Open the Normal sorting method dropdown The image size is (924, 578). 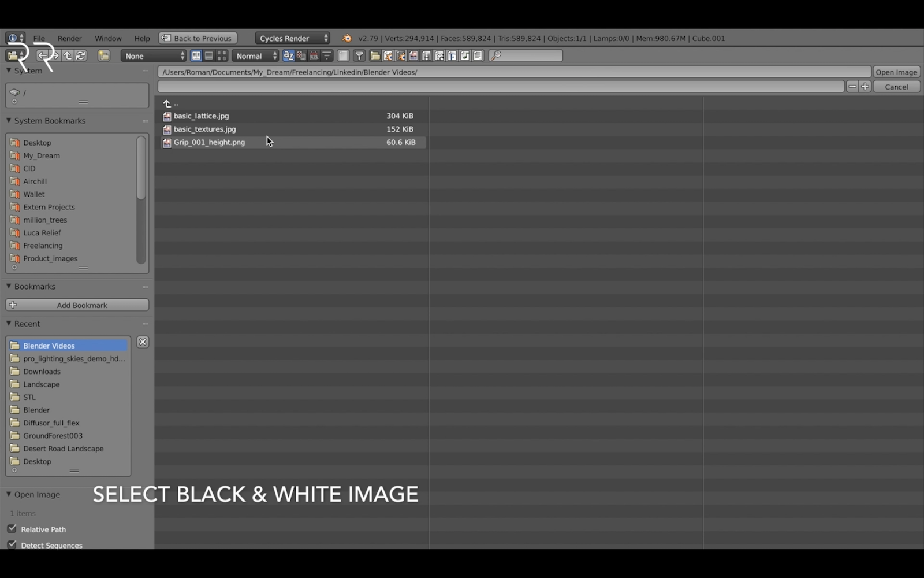(x=255, y=55)
